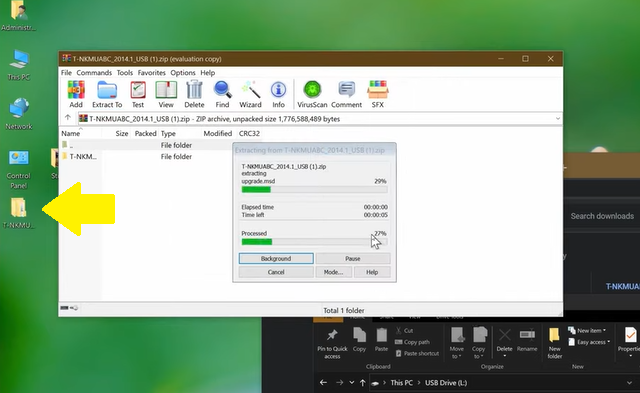Click upgrade.msd file progress bar
Image resolution: width=640 pixels, height=393 pixels.
click(314, 189)
